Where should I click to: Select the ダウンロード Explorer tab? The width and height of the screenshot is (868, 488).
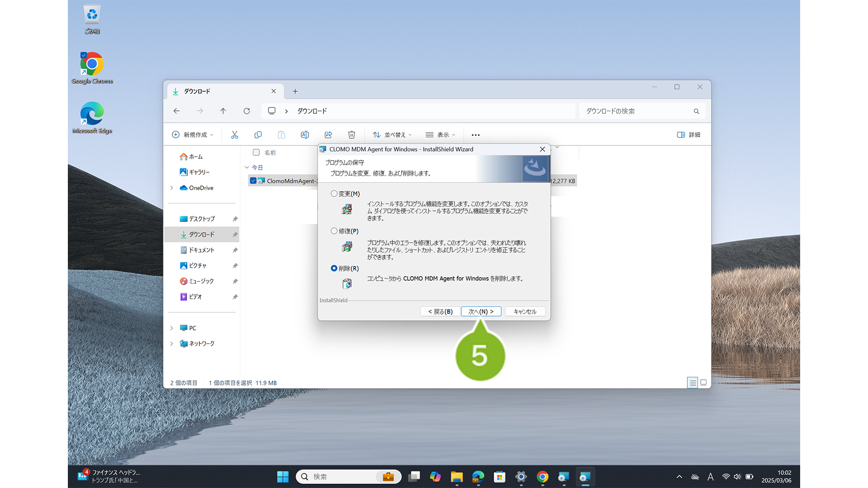click(224, 91)
